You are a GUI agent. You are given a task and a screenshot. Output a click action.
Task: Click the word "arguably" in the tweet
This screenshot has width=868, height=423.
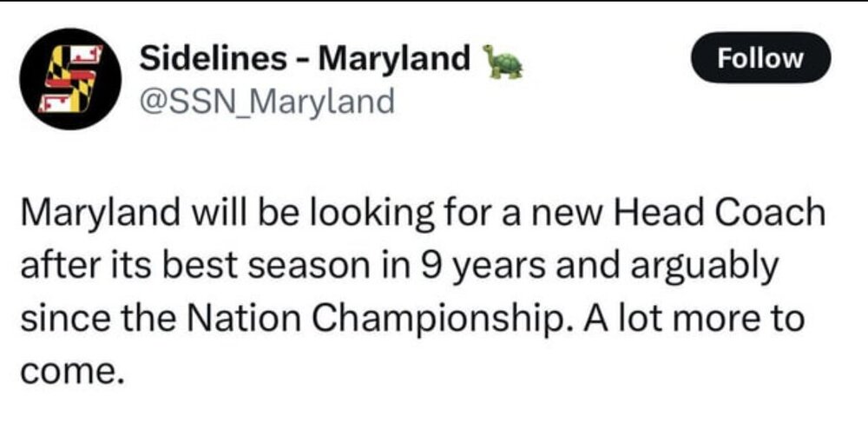point(699,267)
